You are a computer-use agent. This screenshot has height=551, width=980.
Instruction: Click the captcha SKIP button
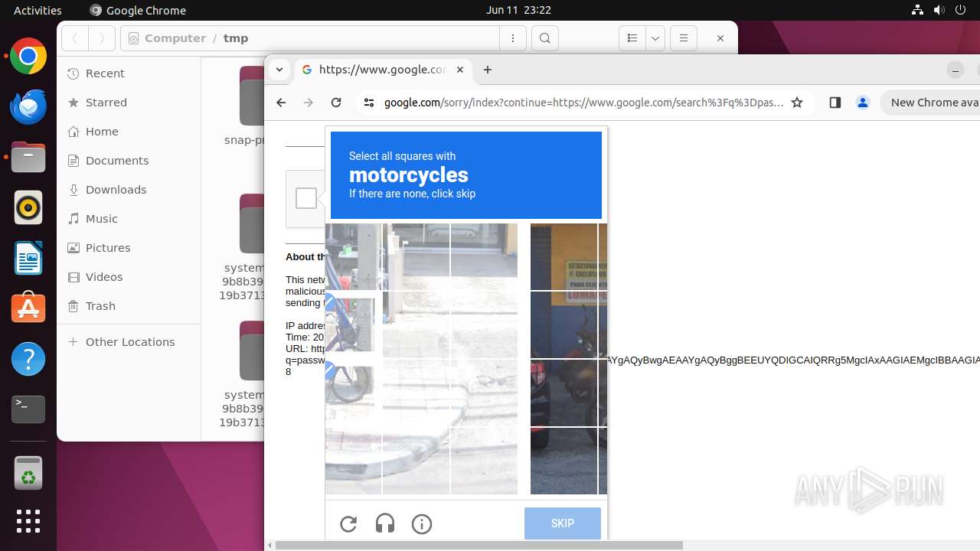[x=563, y=523]
